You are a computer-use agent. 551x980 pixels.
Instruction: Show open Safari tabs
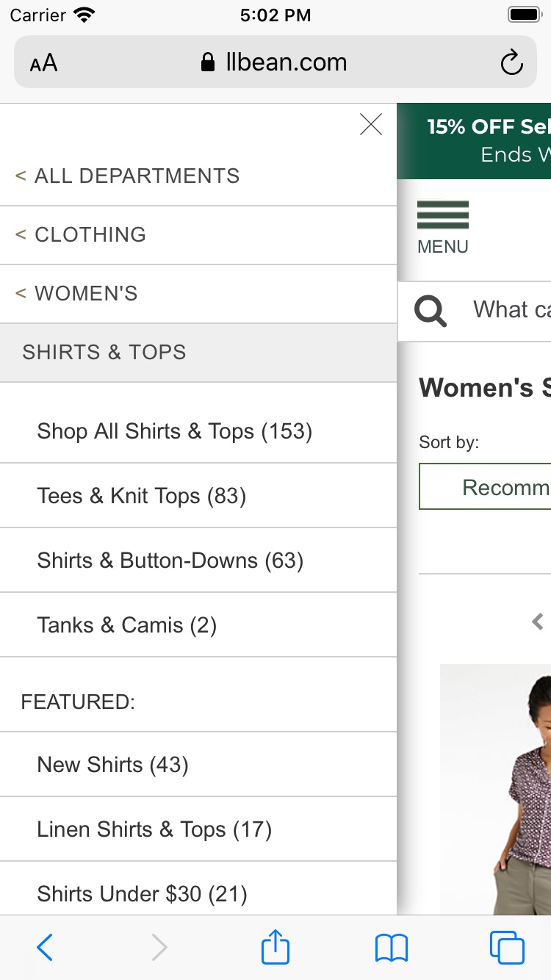pyautogui.click(x=507, y=948)
